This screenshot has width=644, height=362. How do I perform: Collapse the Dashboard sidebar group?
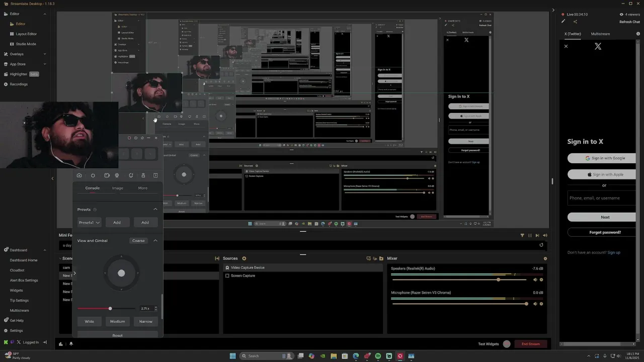(45, 250)
